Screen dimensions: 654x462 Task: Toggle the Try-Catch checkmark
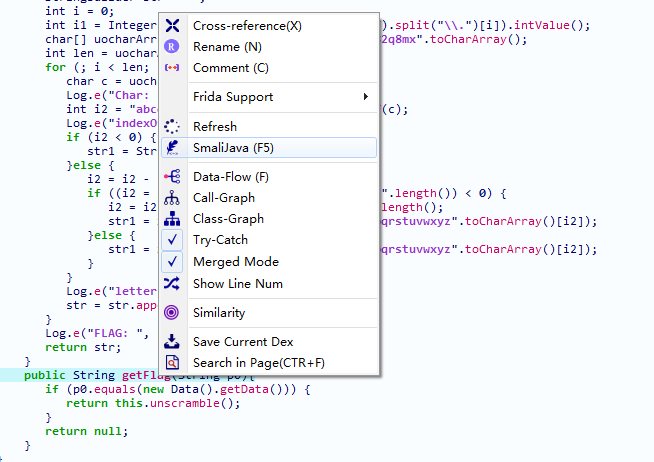click(x=172, y=240)
